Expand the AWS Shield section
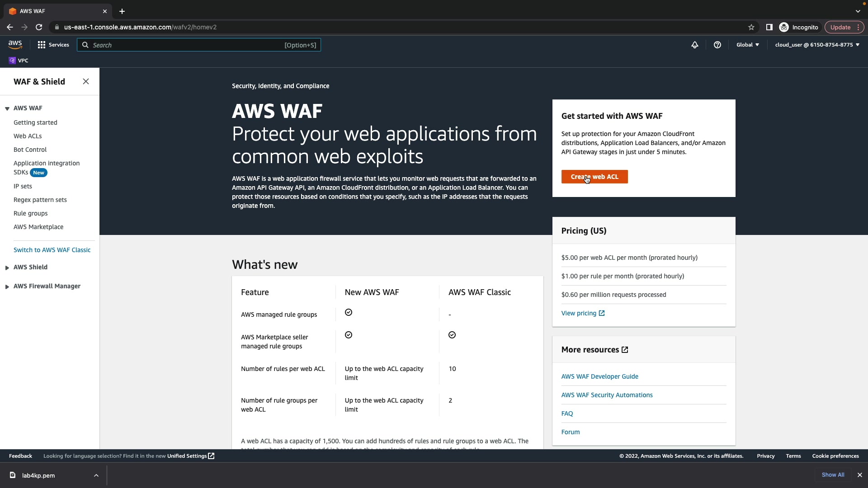 click(7, 267)
